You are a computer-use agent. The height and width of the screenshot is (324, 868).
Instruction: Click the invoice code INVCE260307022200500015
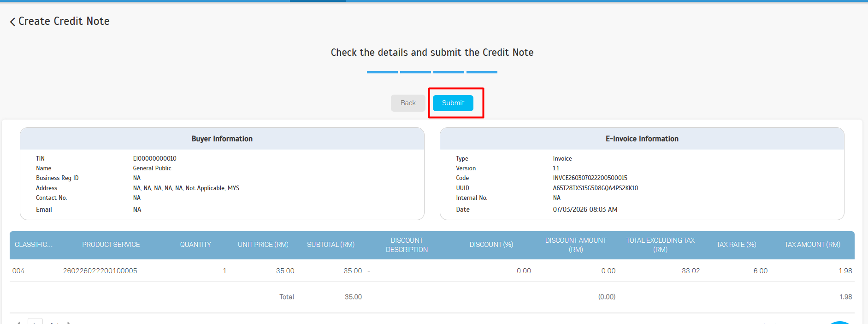coord(590,178)
